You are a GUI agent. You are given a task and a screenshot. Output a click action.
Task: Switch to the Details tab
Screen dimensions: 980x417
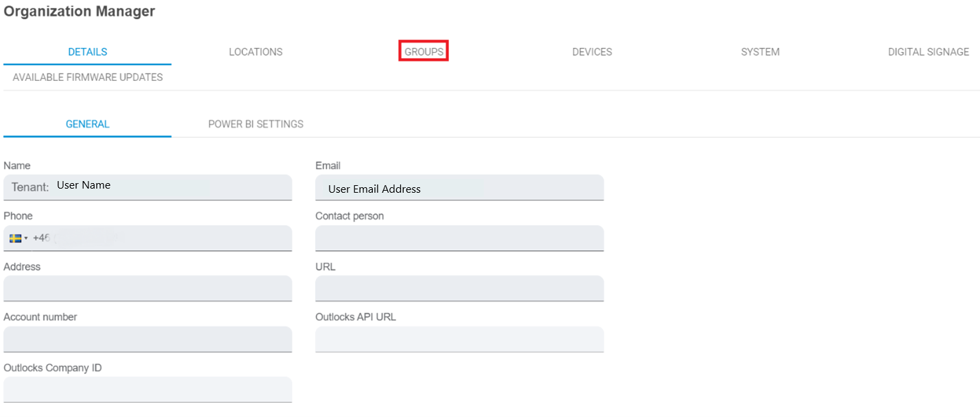coord(87,52)
